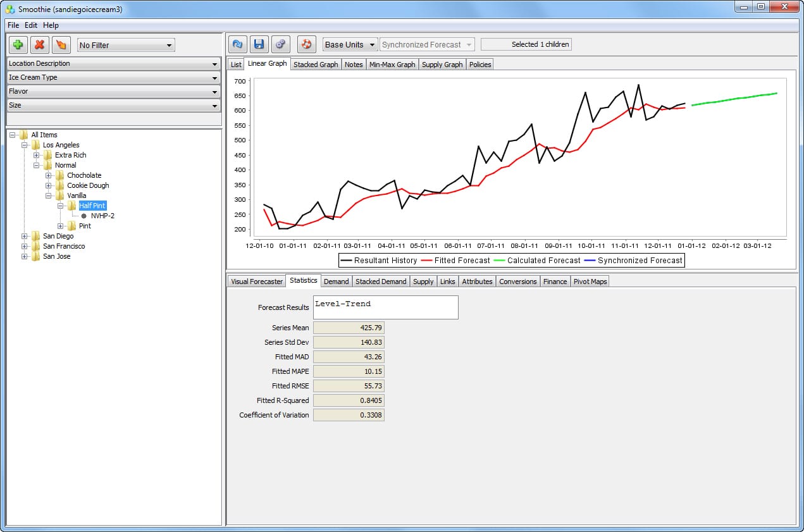Select the Statistics tab
Viewport: 804px width, 532px height.
click(x=304, y=280)
